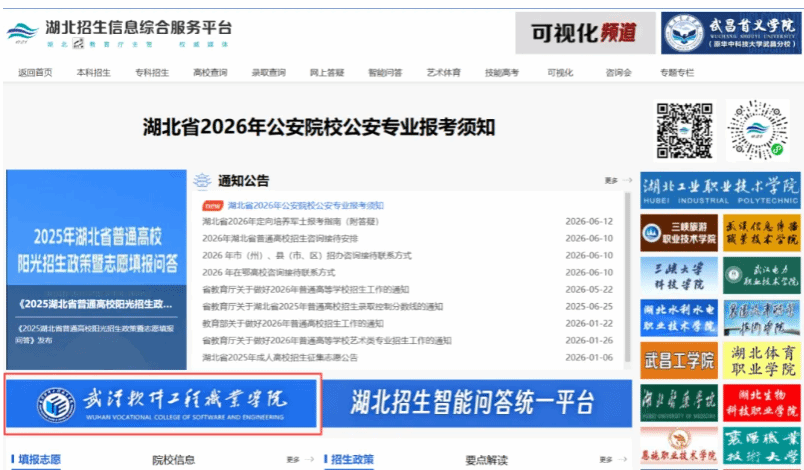Click date 2026-05-22 in notice list
Image resolution: width=804 pixels, height=470 pixels.
[x=589, y=290]
